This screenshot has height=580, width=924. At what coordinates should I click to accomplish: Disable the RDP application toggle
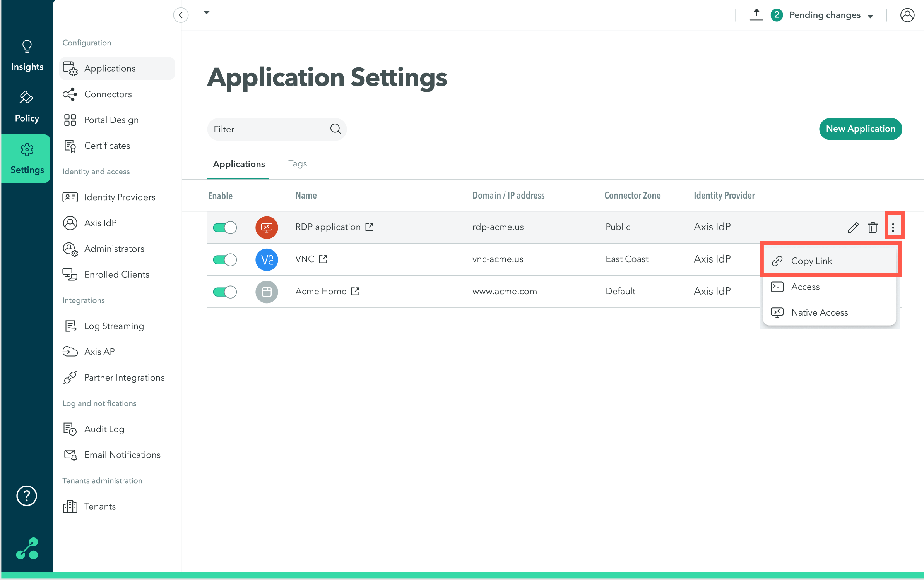click(x=225, y=227)
